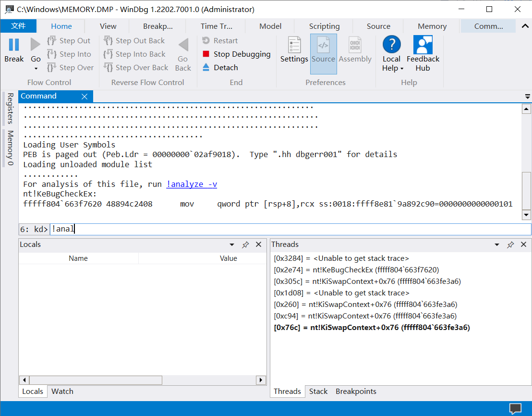
Task: Switch to the Stack tab
Action: pos(318,391)
